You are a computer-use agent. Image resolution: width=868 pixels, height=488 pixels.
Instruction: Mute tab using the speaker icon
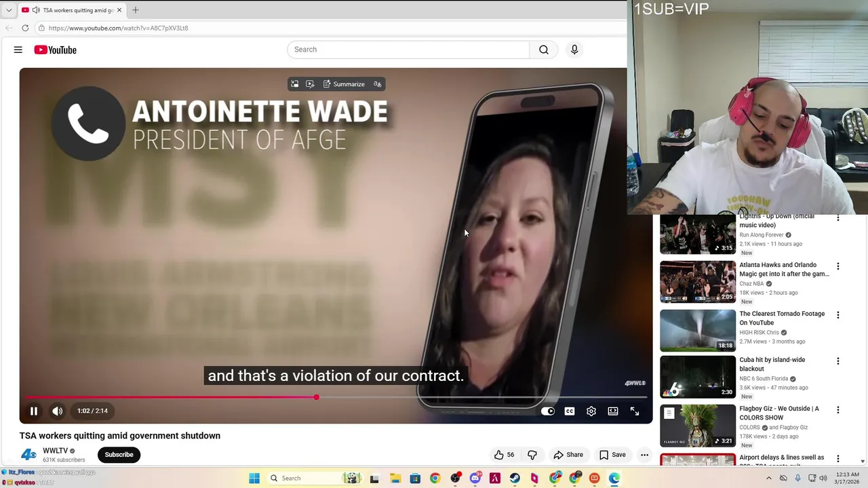tap(36, 10)
